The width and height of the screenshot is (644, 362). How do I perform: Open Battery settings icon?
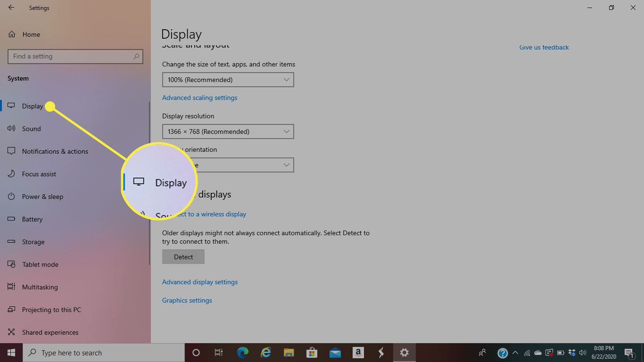pyautogui.click(x=11, y=219)
